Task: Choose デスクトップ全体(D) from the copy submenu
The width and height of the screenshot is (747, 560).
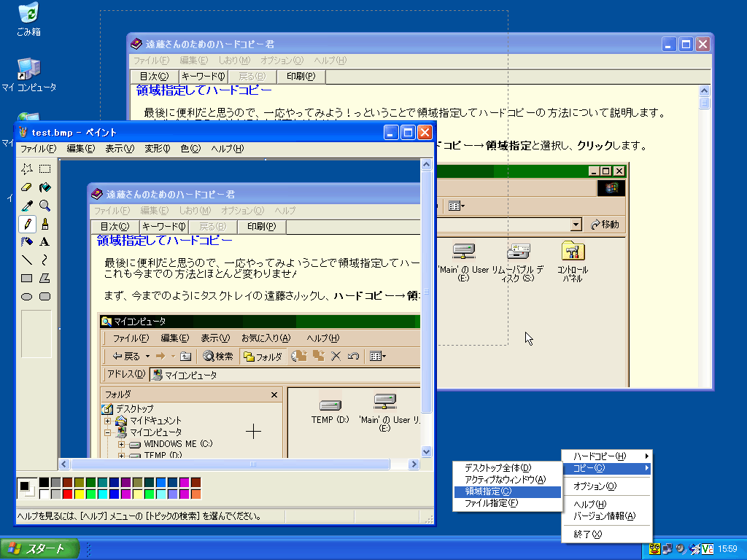Action: pyautogui.click(x=508, y=468)
